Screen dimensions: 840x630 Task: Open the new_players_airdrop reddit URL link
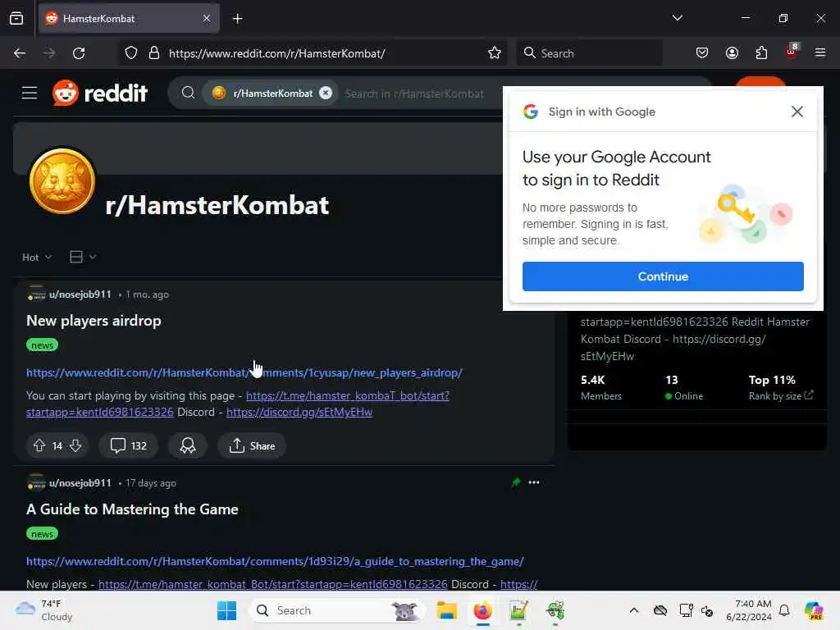[x=244, y=372]
